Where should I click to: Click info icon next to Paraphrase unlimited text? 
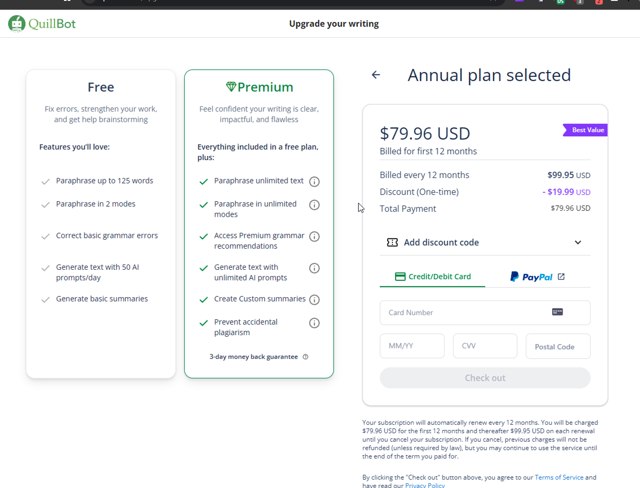314,181
